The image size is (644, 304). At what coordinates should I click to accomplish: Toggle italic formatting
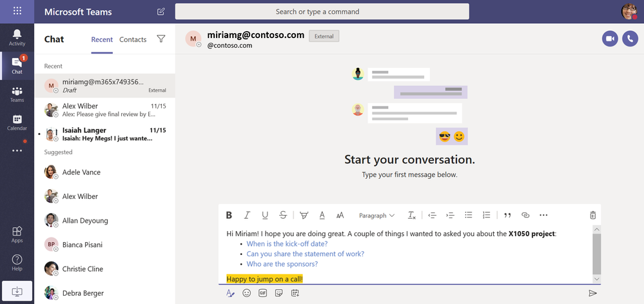(x=247, y=215)
